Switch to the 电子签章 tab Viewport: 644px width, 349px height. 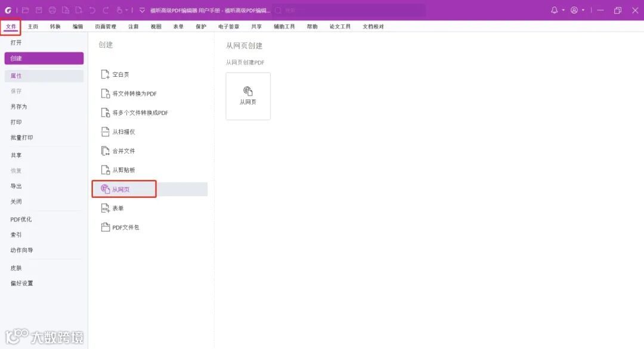229,27
